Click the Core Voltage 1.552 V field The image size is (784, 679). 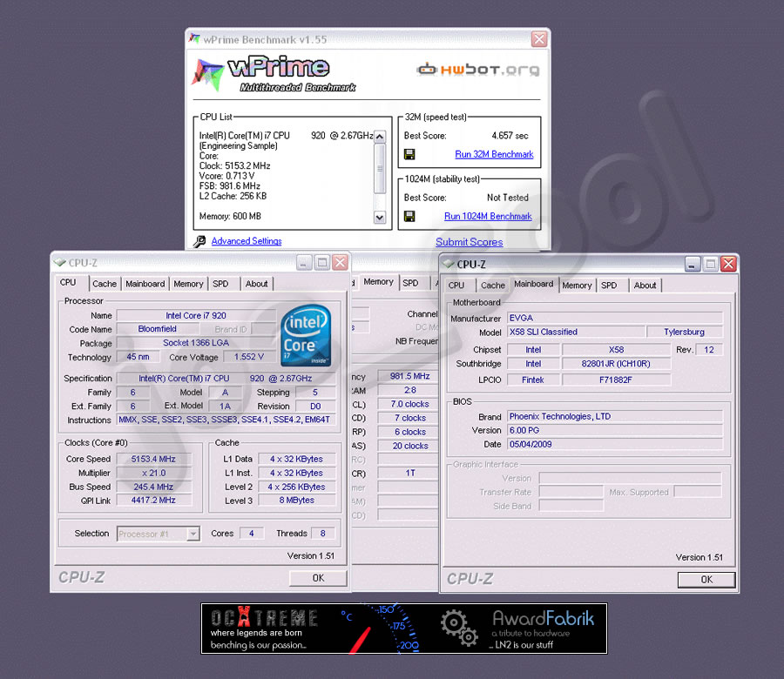(248, 357)
